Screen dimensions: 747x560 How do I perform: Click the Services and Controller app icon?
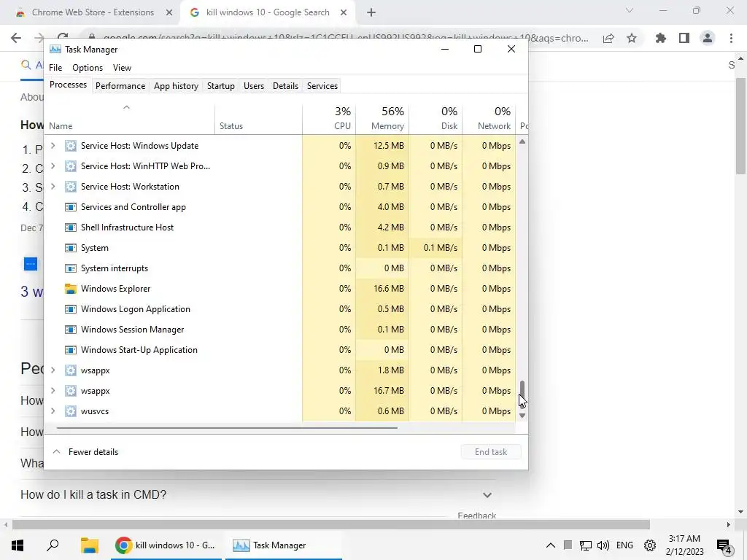[x=71, y=207]
